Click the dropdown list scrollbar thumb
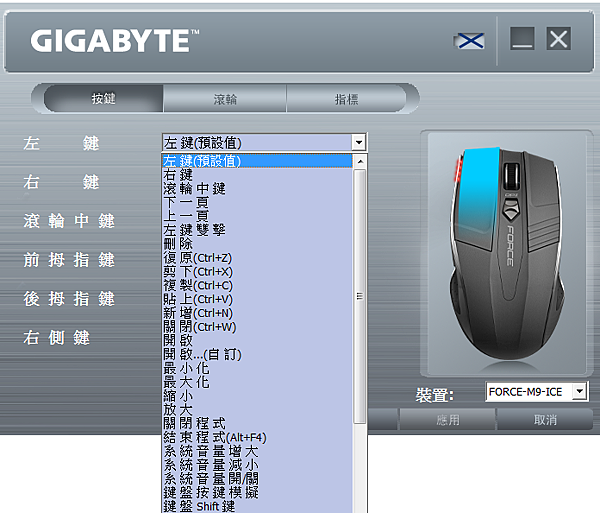Image resolution: width=600 pixels, height=513 pixels. pyautogui.click(x=360, y=296)
